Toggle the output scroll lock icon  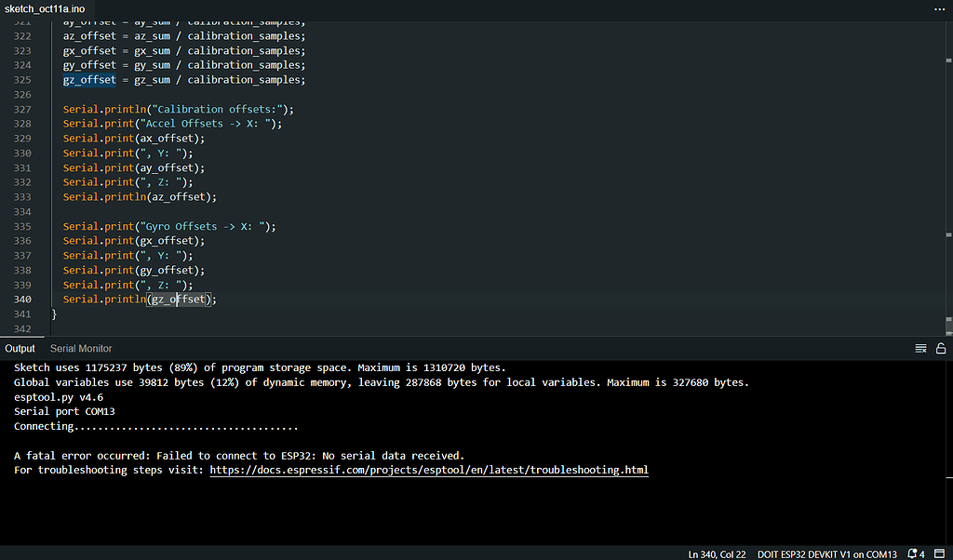pyautogui.click(x=941, y=349)
